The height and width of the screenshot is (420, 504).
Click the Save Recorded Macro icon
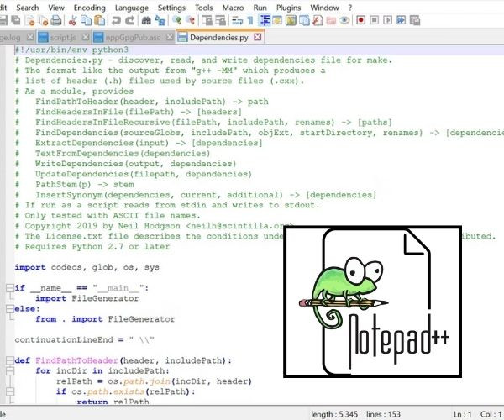(x=415, y=20)
